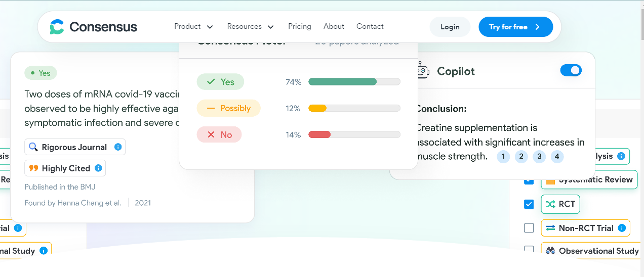Click the Login button

(450, 27)
